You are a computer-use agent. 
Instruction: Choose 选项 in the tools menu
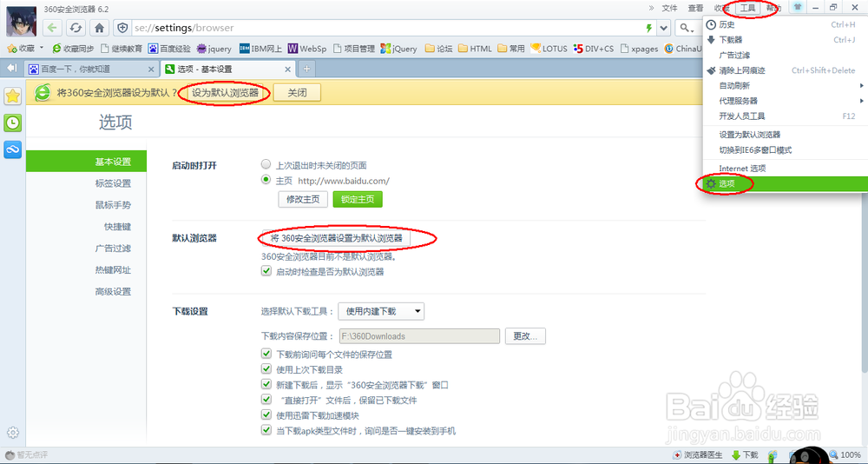click(x=785, y=183)
